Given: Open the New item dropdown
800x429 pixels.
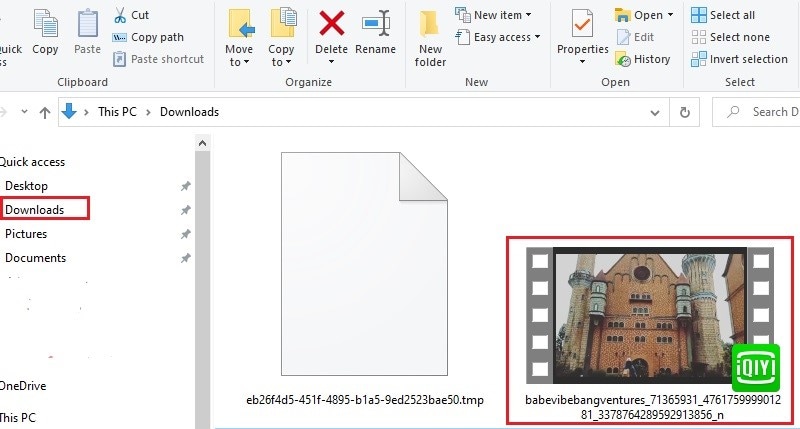Looking at the screenshot, I should coord(493,15).
